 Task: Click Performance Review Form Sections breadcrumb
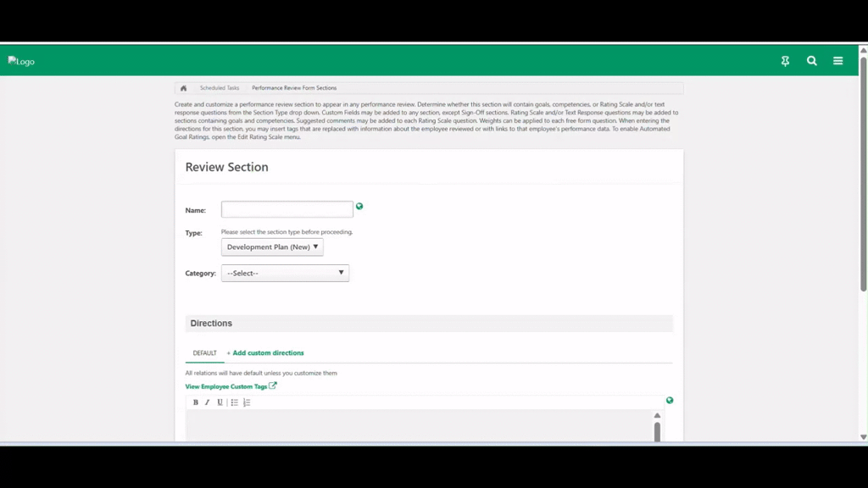pos(294,88)
